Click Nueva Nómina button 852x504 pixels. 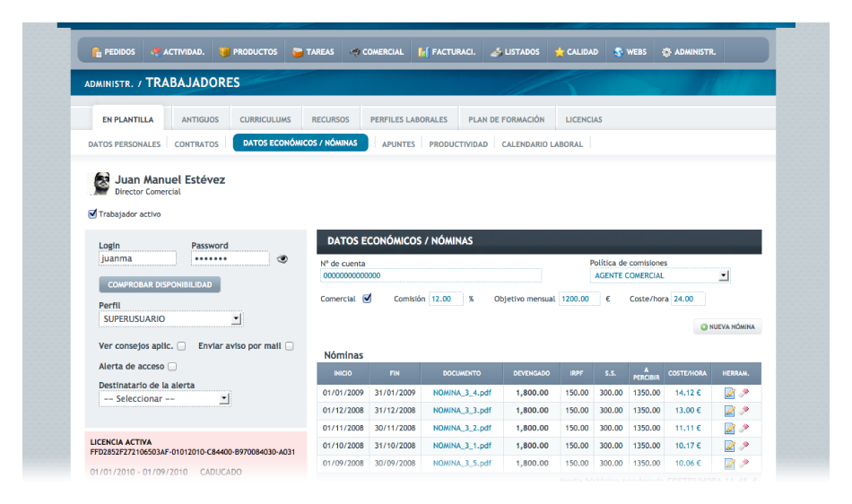pos(727,327)
